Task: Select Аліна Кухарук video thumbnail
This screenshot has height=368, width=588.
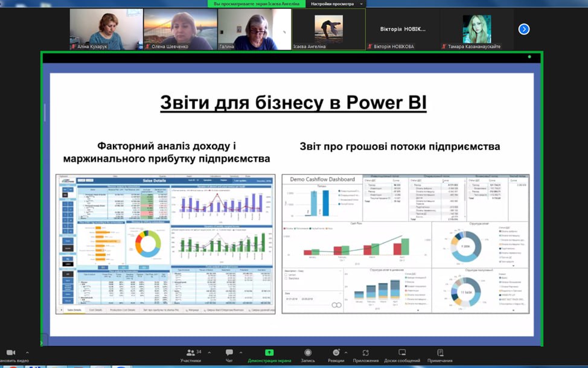Action: click(106, 29)
